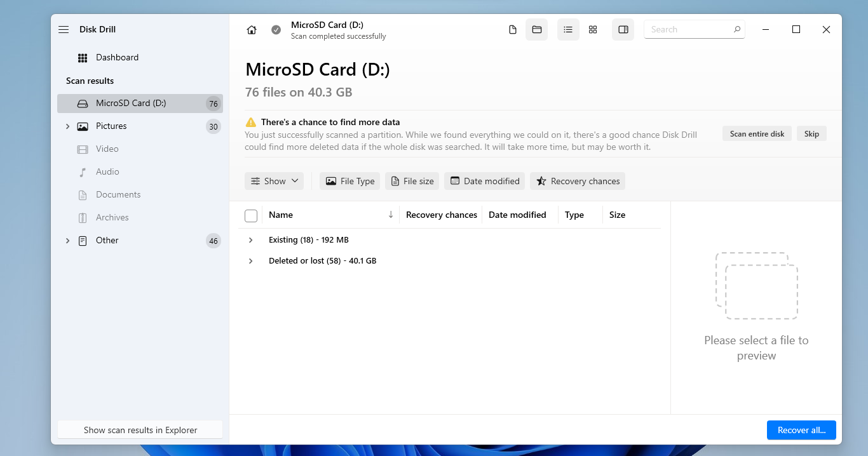Expand the Other category in sidebar
Viewport: 868px width, 456px height.
[68, 241]
